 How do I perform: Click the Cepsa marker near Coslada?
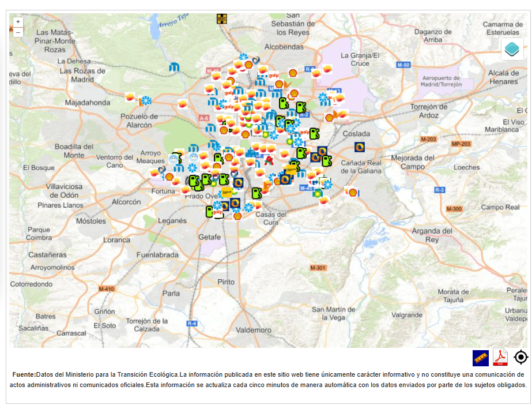[360, 147]
